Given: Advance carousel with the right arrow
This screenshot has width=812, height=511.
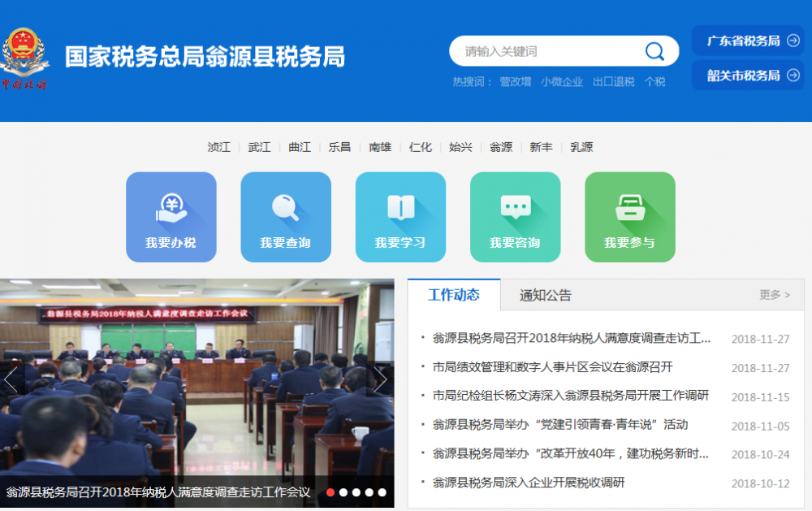Looking at the screenshot, I should point(379,379).
